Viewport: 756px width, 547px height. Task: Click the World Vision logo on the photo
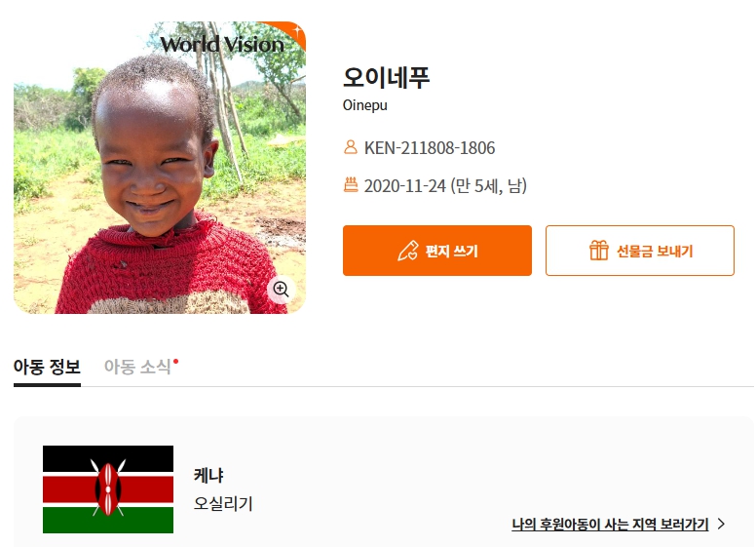pyautogui.click(x=222, y=45)
